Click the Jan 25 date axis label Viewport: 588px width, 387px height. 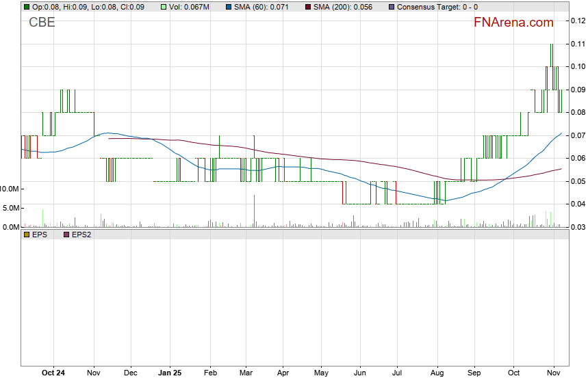click(x=170, y=373)
